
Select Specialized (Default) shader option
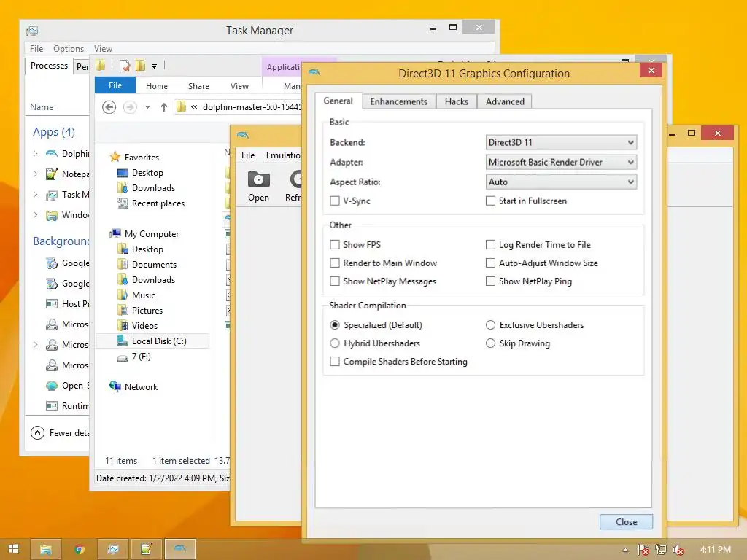pyautogui.click(x=335, y=324)
